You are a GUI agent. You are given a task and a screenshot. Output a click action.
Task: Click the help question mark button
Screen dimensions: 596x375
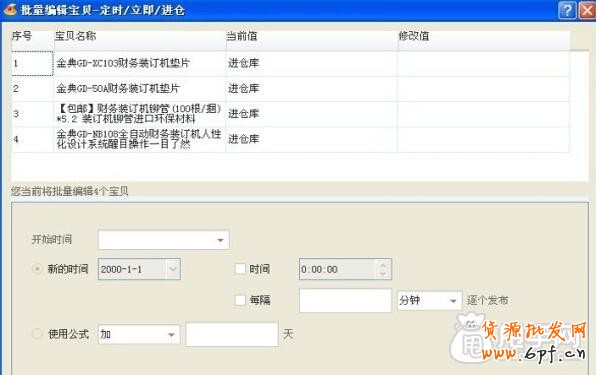pos(567,10)
